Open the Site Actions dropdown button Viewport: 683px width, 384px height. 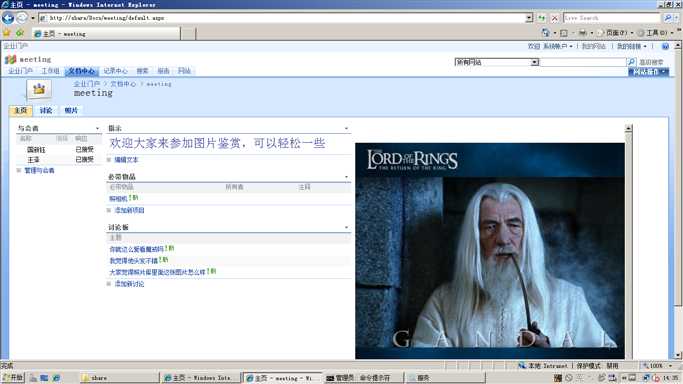648,72
